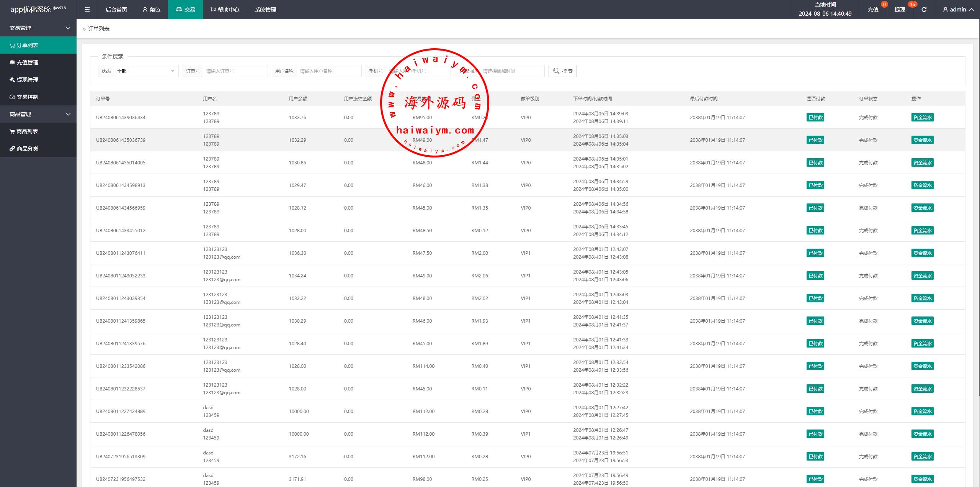Click the refresh icon in top bar
Viewport: 980px width, 487px height.
[x=924, y=10]
